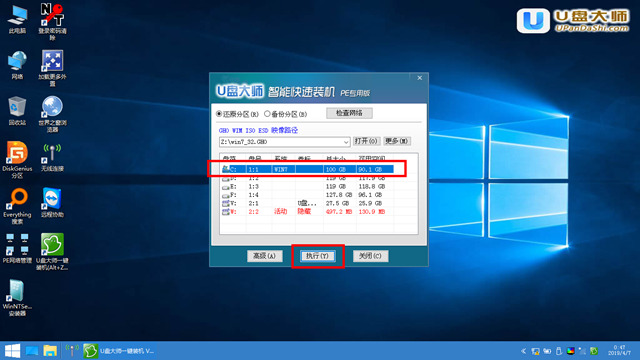The height and width of the screenshot is (360, 640).
Task: Select the 网络 network desktop icon
Action: [x=17, y=64]
